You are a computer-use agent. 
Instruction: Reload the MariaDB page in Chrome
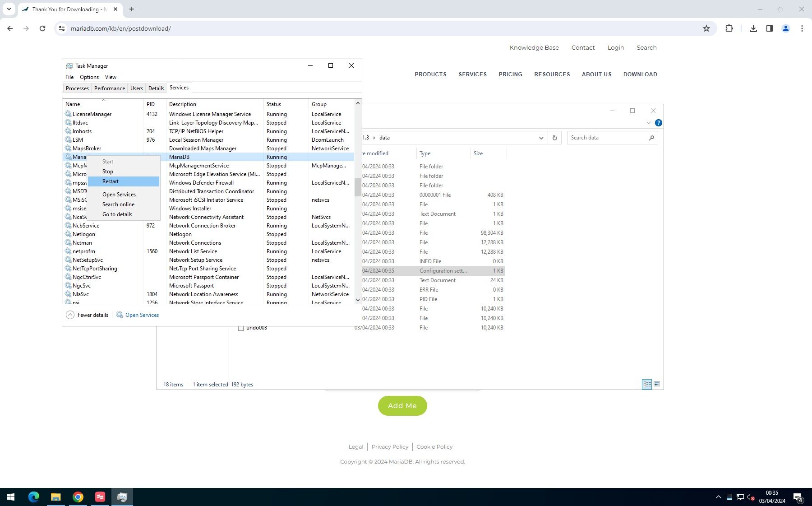click(42, 28)
